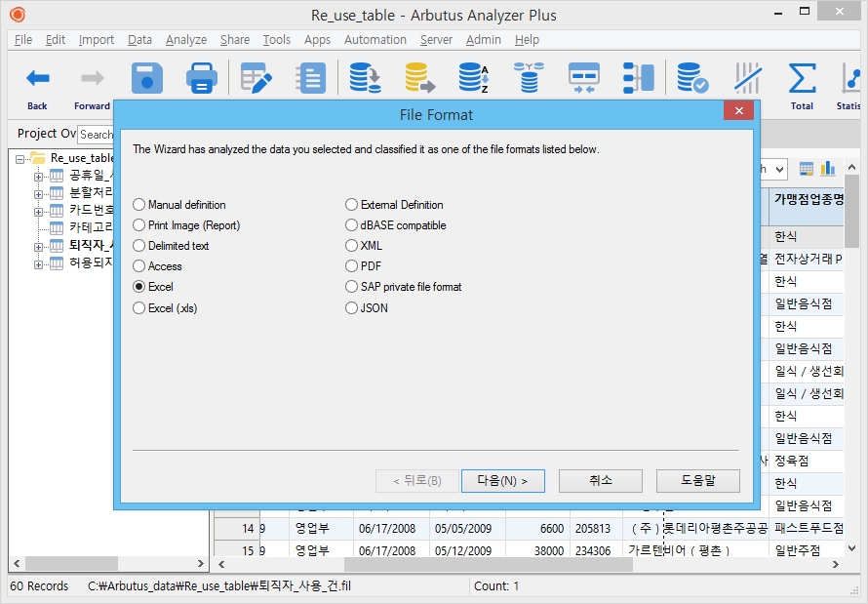Click the project tree right scroll arrow
The height and width of the screenshot is (604, 868).
pos(200,564)
